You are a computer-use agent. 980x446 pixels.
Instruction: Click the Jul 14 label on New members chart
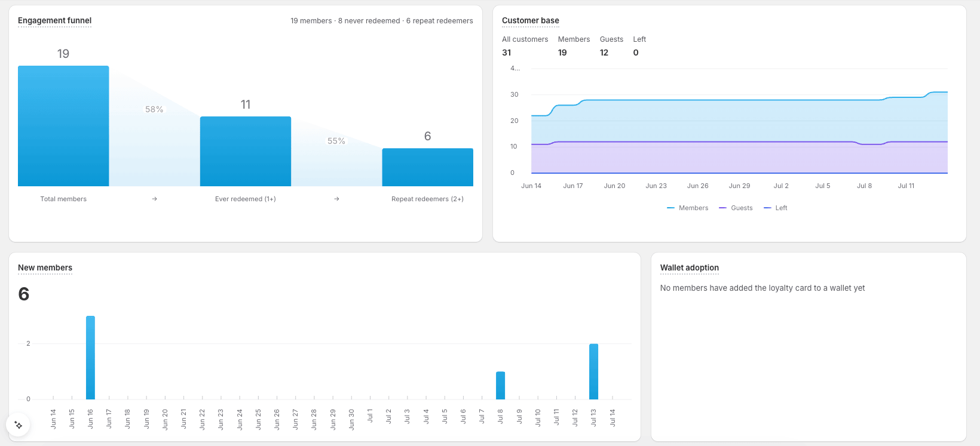point(612,417)
